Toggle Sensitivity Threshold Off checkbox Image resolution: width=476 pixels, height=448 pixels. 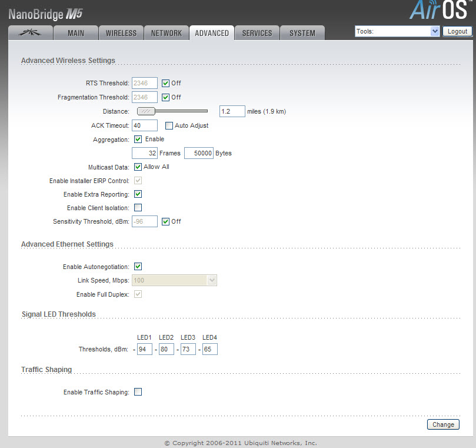pyautogui.click(x=165, y=221)
